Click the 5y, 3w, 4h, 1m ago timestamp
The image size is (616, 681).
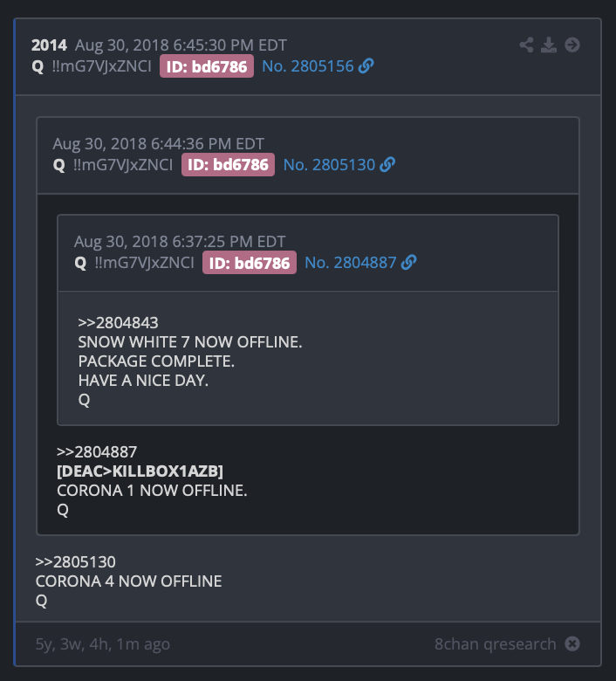pos(102,644)
